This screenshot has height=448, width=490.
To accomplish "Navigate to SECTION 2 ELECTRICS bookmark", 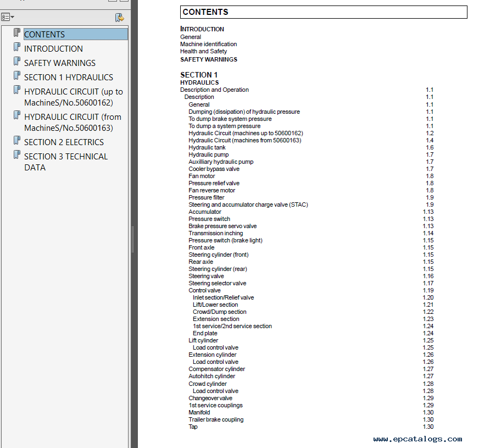I will pos(64,142).
